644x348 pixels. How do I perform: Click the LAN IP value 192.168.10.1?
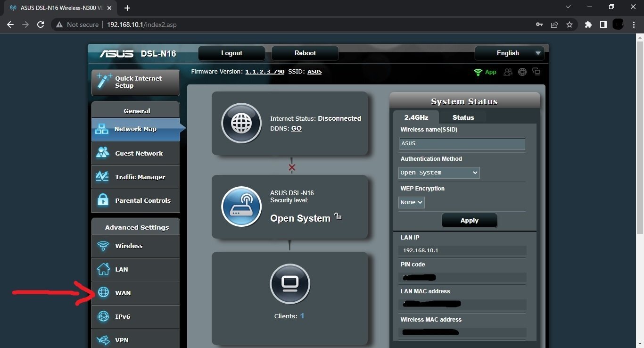tap(421, 250)
